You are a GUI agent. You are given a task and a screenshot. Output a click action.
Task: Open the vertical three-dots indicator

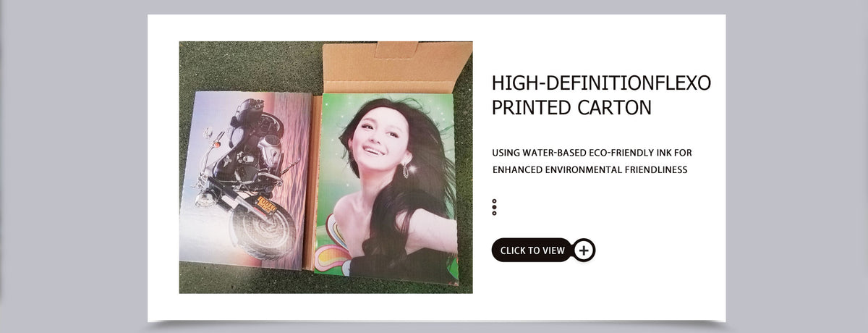click(x=494, y=207)
